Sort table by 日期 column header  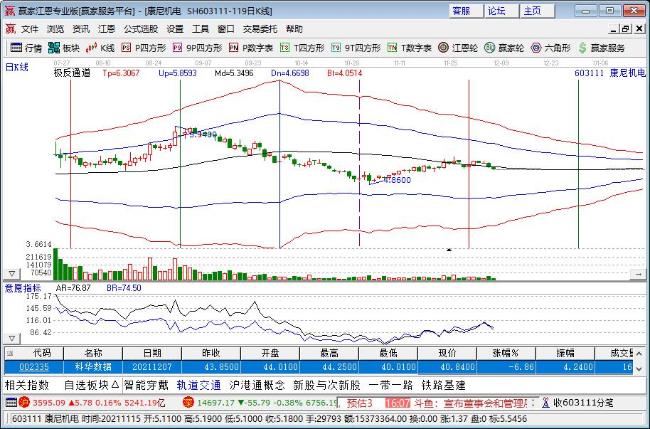point(152,353)
